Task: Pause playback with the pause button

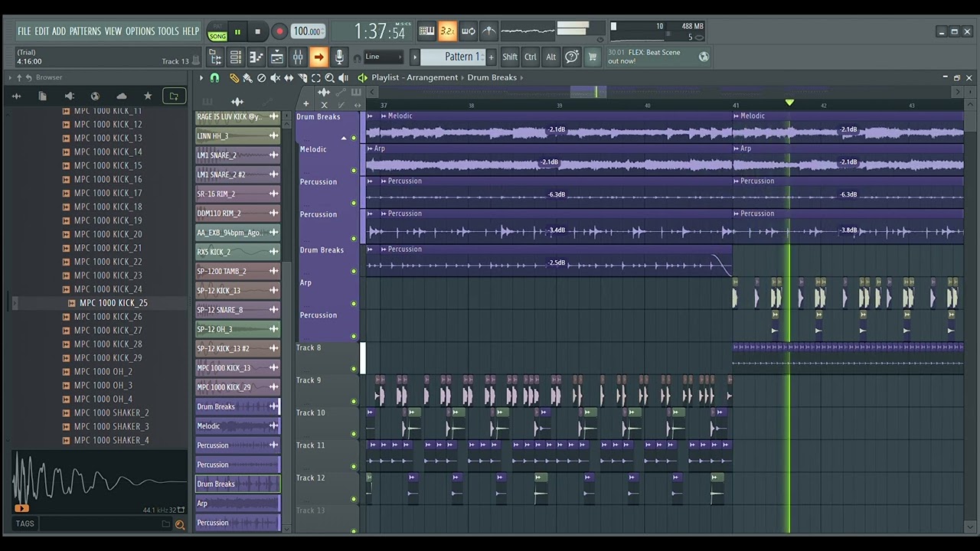Action: pos(237,31)
